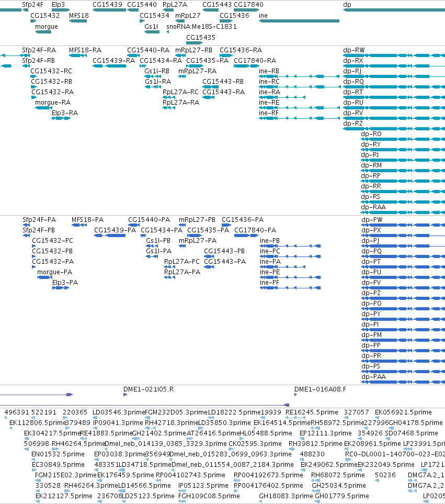
Task: Select transcript CG15440-RA
Action: click(148, 50)
